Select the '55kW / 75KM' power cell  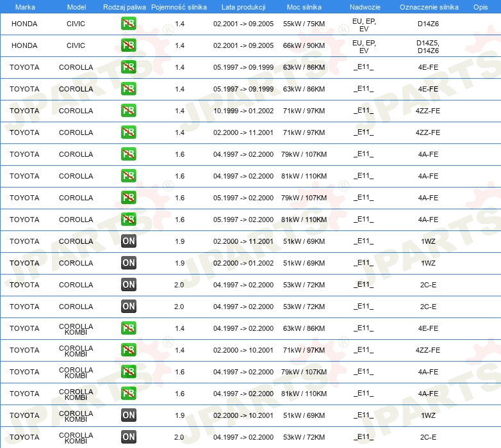tap(304, 24)
